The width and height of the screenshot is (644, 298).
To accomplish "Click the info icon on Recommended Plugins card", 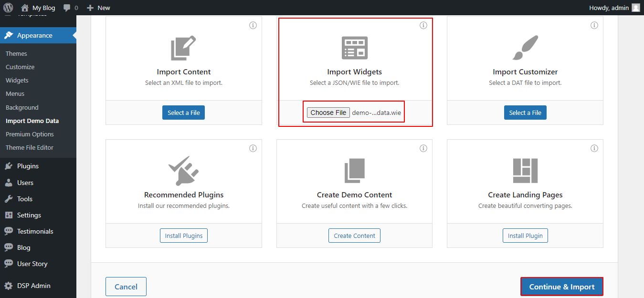I will (253, 148).
